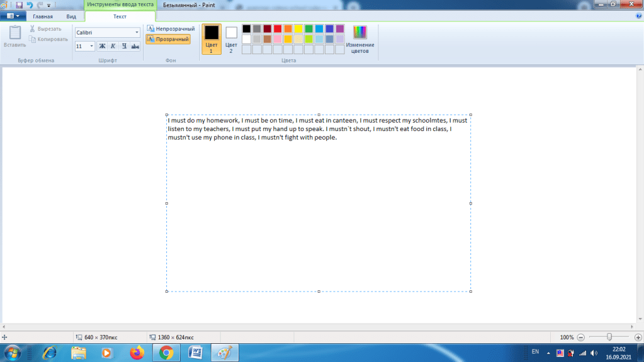Click the Save icon in quick access toolbar
Viewport: 644px width, 362px height.
pyautogui.click(x=19, y=4)
